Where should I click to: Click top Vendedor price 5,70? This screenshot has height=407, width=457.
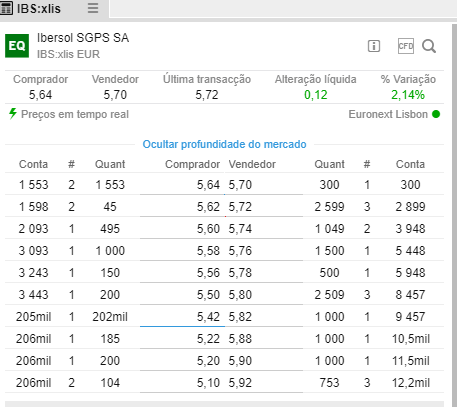tap(115, 95)
